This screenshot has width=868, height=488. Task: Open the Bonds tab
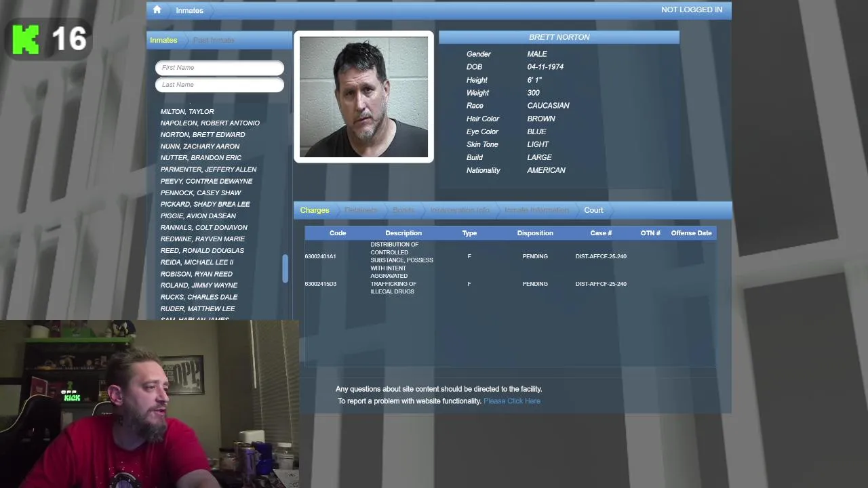tap(403, 210)
